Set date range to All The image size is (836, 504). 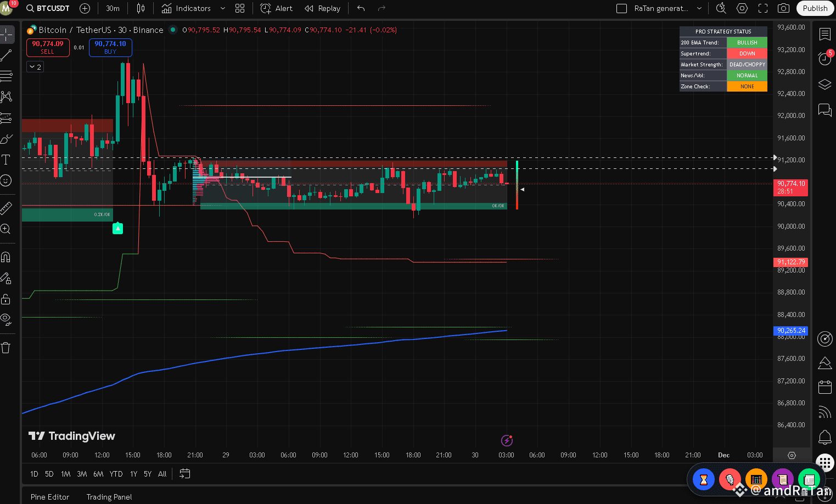[162, 474]
